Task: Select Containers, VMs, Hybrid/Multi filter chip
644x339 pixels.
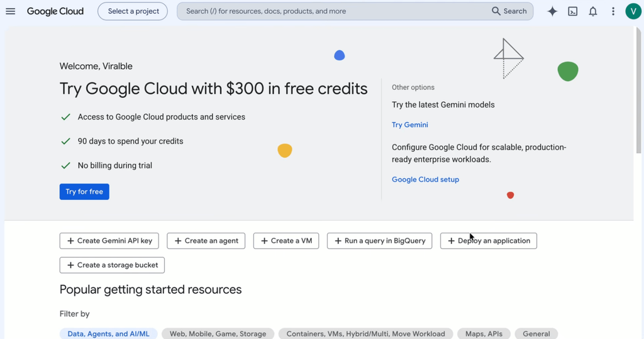Action: coord(365,334)
